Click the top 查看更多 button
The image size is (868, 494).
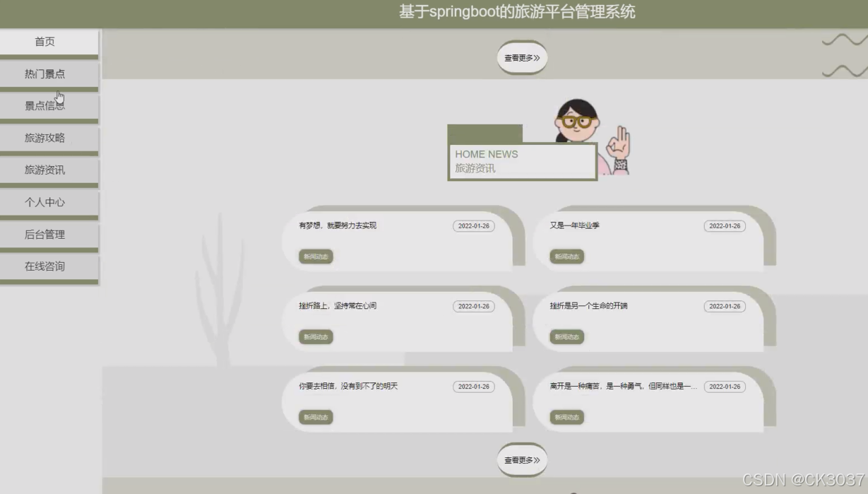pyautogui.click(x=522, y=57)
